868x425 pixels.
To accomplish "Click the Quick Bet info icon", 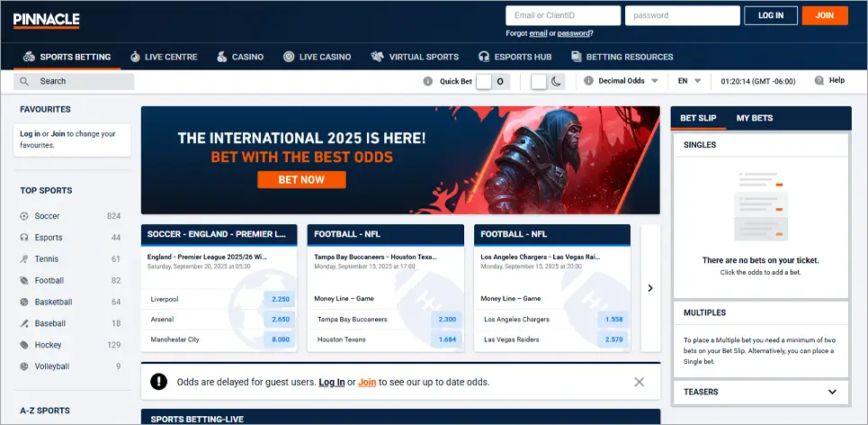I will tap(428, 81).
